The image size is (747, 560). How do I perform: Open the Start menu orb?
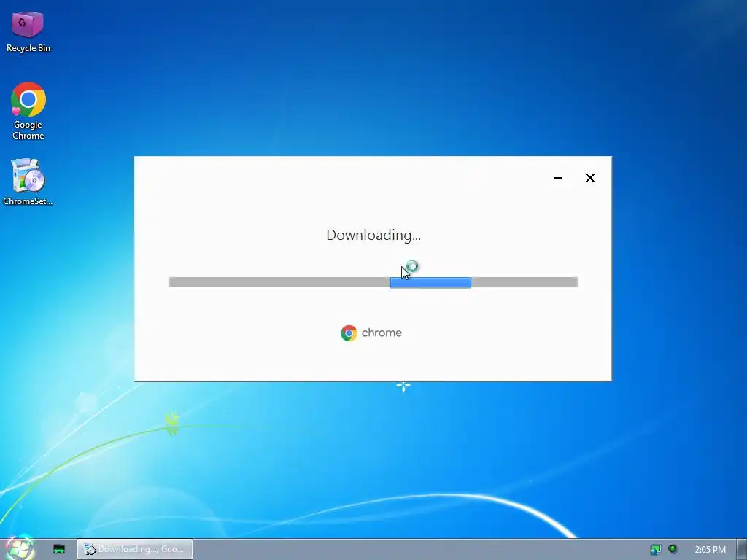(18, 548)
